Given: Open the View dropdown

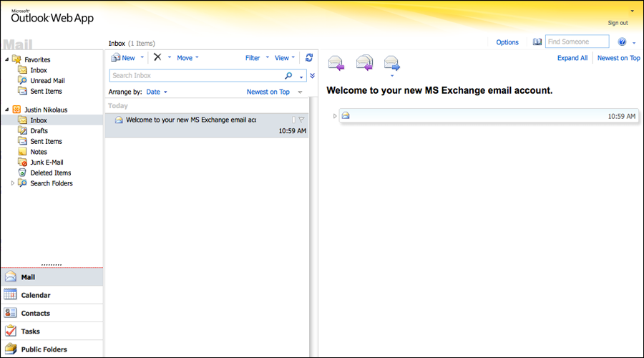Looking at the screenshot, I should tap(285, 58).
